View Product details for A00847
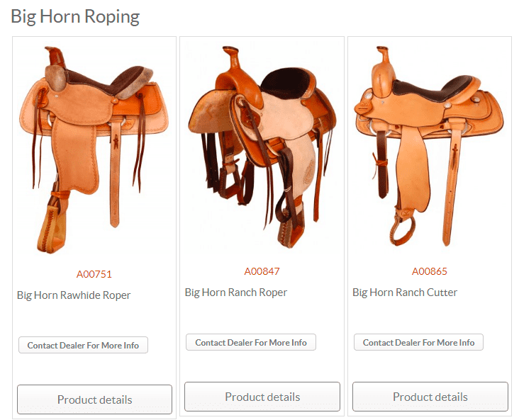 pos(262,397)
